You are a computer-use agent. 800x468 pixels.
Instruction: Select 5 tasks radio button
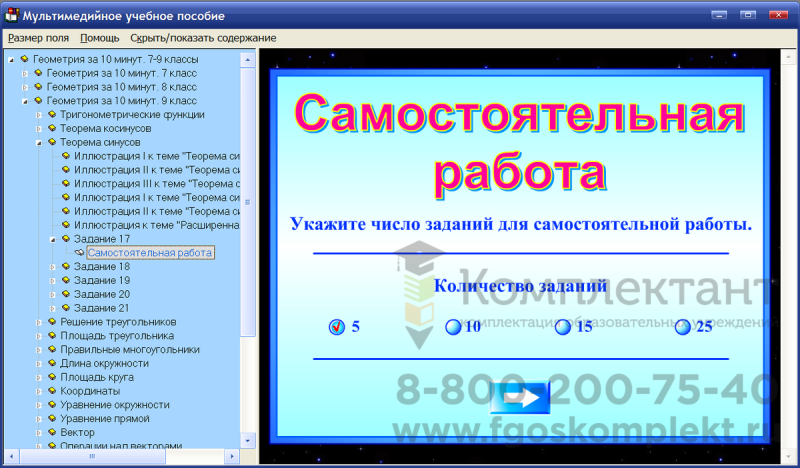coord(337,327)
